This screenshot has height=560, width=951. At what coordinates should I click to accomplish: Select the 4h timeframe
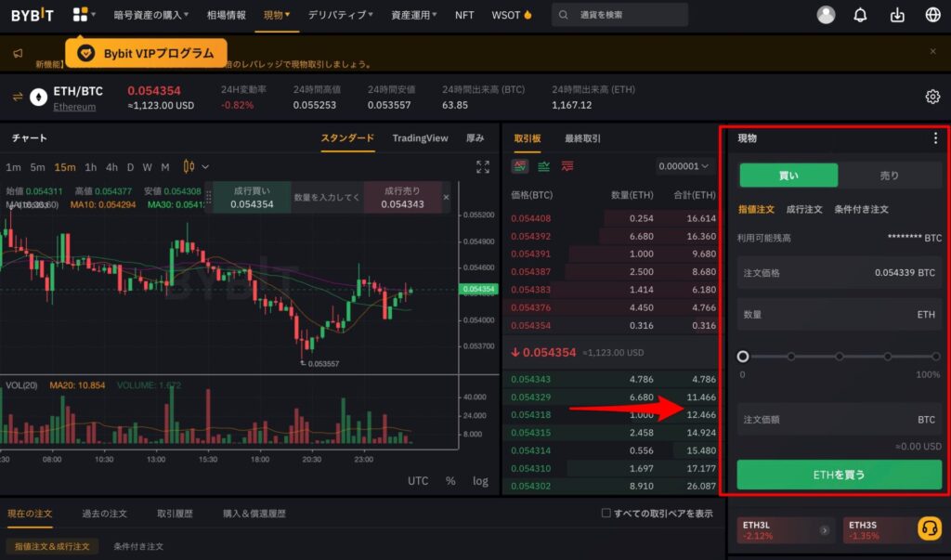111,167
